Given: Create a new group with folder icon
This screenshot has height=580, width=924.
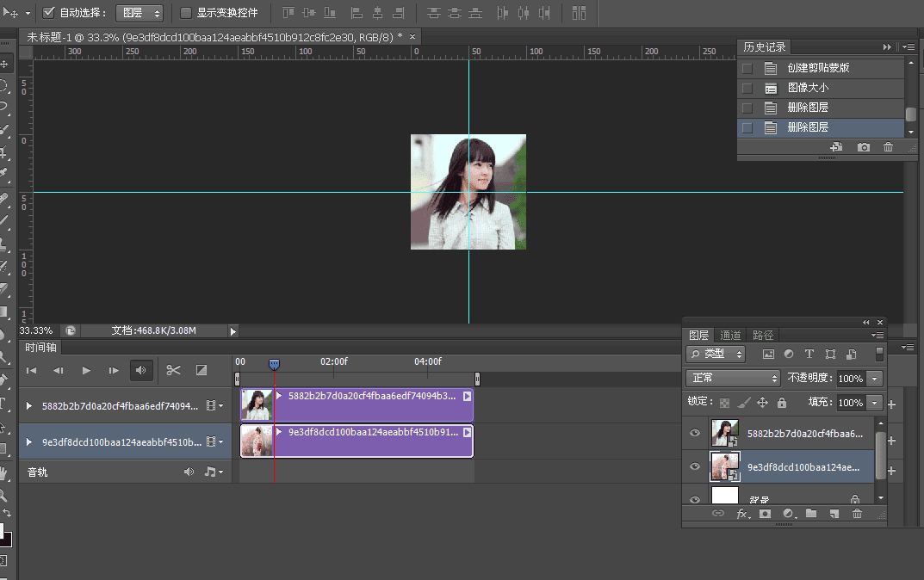Looking at the screenshot, I should (x=811, y=514).
